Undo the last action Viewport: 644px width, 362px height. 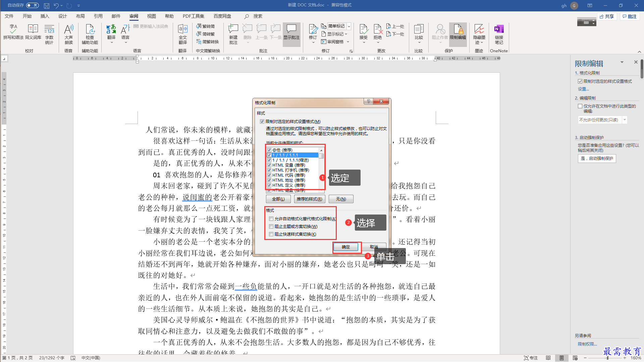(x=56, y=6)
